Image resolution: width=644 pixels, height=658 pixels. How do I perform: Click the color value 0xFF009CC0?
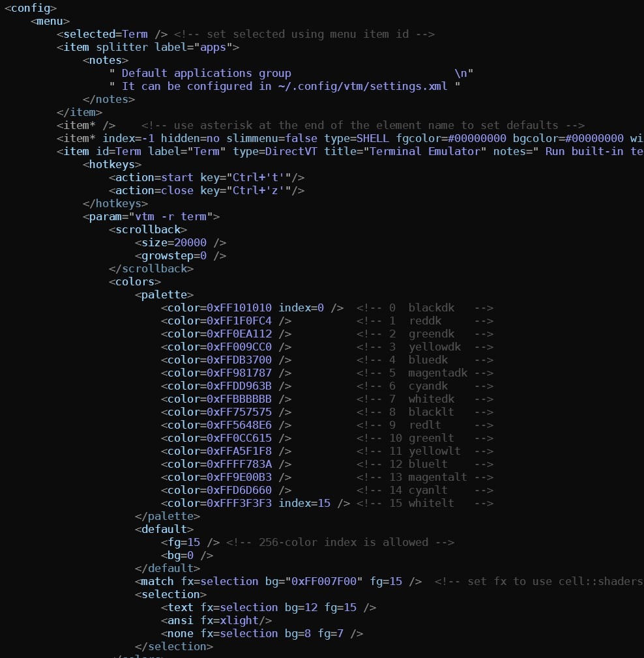tap(239, 347)
